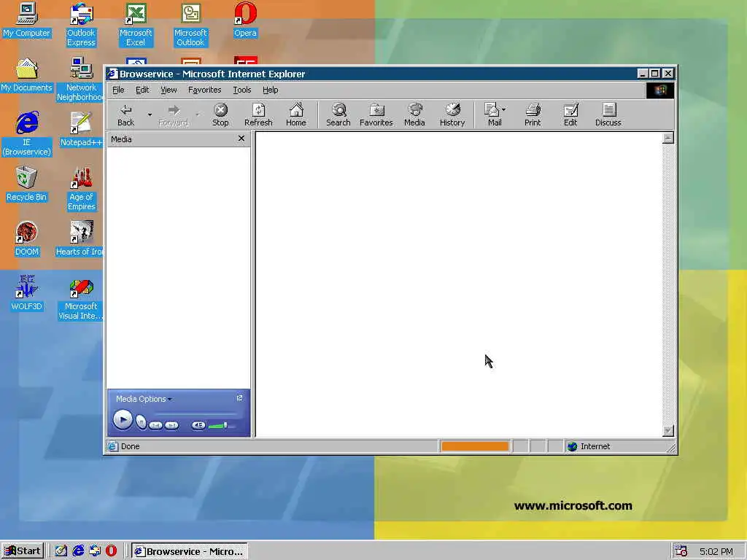
Task: Click the Browservice taskbar button
Action: pos(190,551)
